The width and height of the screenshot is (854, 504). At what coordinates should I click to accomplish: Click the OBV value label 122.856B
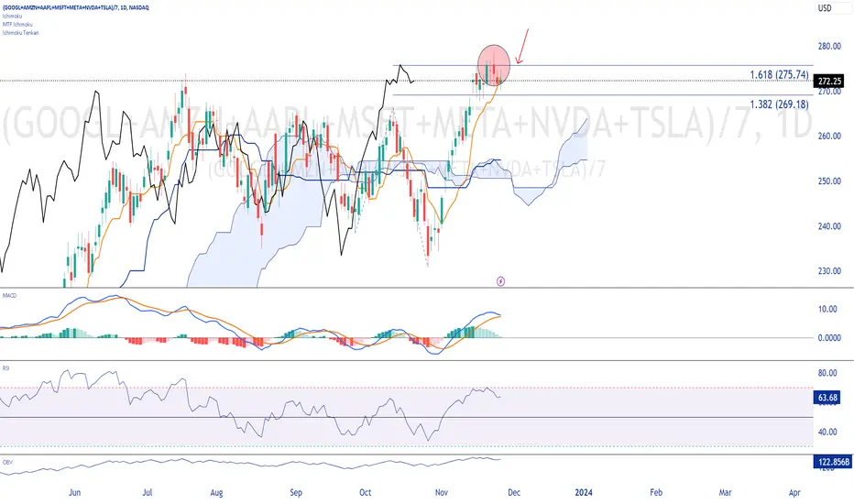pos(833,462)
